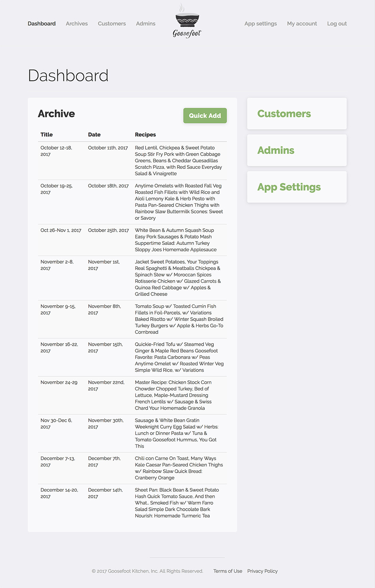Select Admins in the top navigation

click(145, 23)
